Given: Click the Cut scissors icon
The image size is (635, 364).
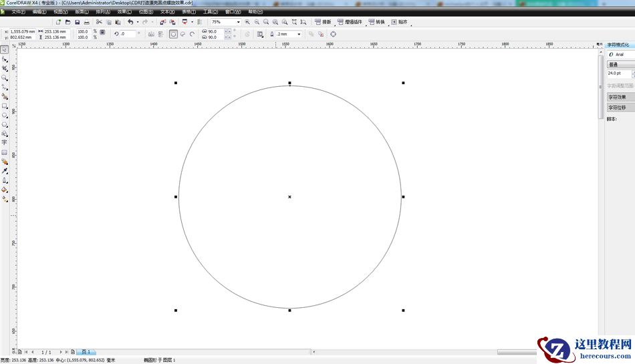Looking at the screenshot, I should (x=99, y=22).
